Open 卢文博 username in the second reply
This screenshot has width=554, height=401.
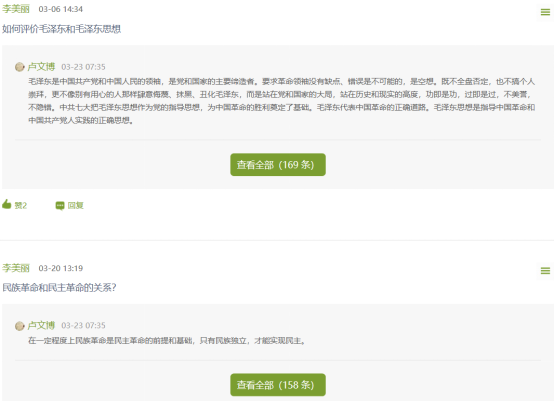[x=41, y=325]
